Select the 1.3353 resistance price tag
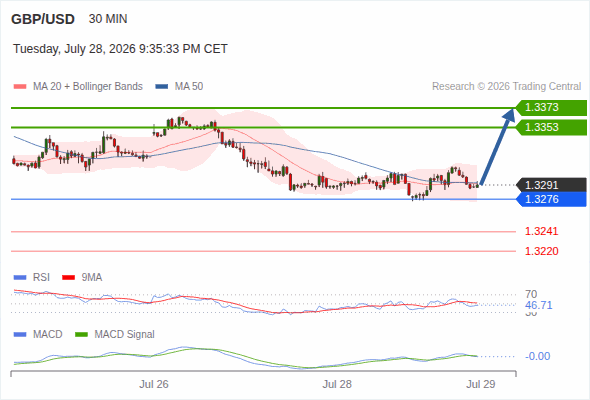 551,127
